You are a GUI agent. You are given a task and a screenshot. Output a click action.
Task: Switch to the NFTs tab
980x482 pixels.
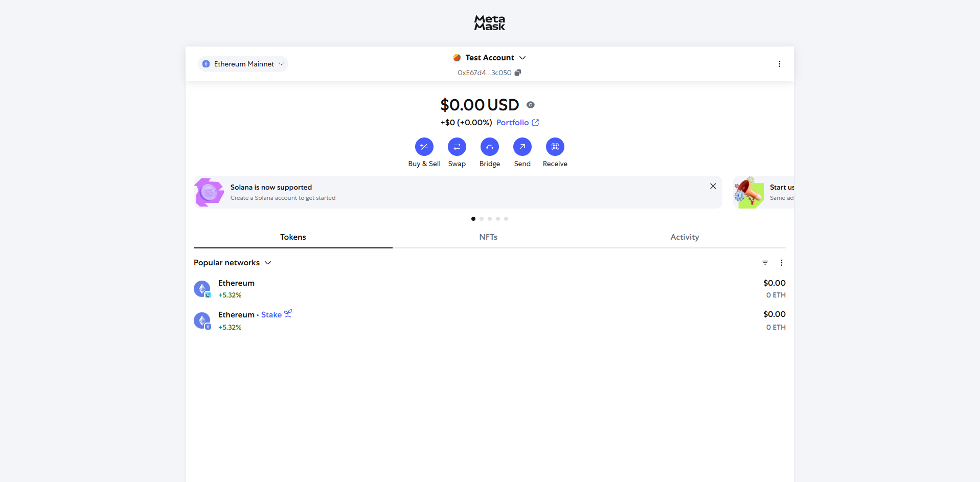488,237
